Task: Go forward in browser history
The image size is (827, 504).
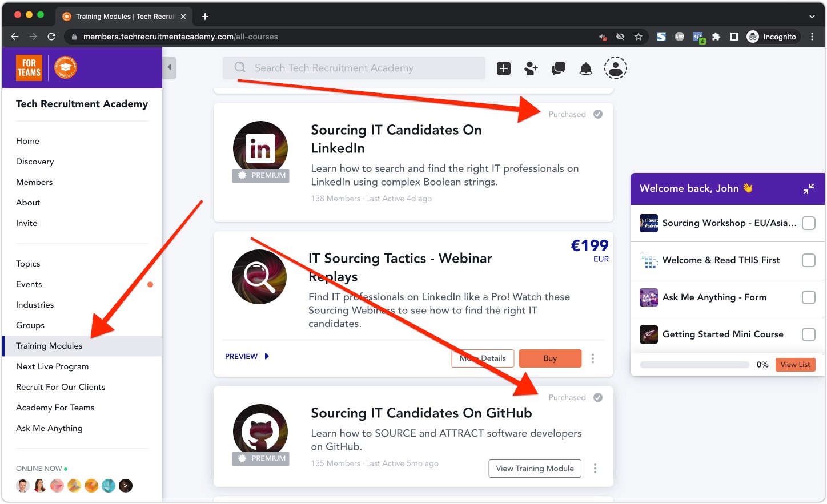Action: pyautogui.click(x=33, y=37)
